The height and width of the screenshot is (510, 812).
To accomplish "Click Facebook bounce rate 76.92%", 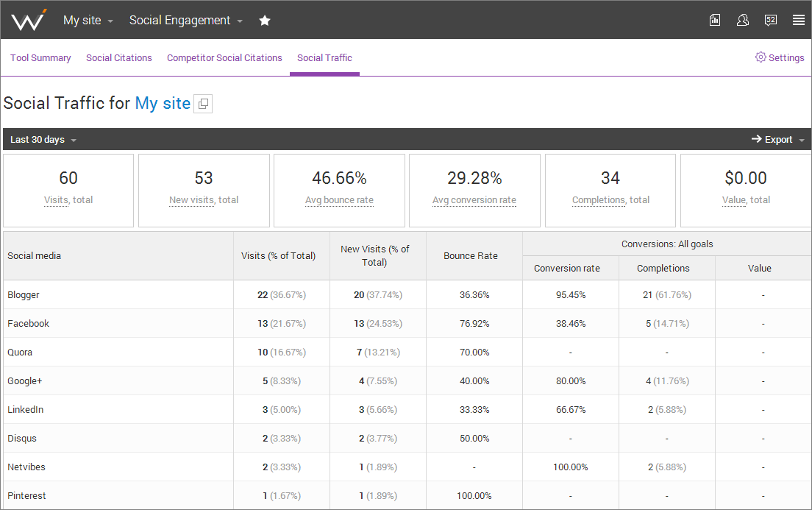I will [x=474, y=323].
